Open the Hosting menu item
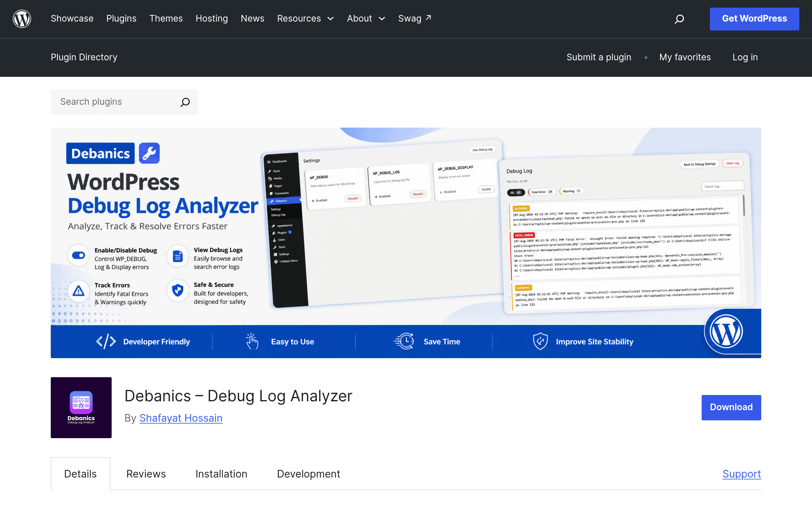This screenshot has width=812, height=508. point(212,19)
